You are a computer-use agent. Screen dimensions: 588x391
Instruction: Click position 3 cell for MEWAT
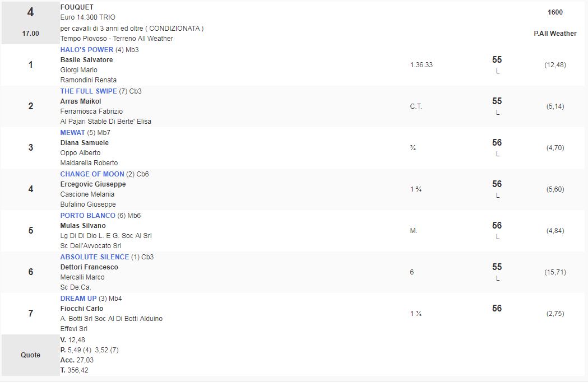[x=30, y=148]
